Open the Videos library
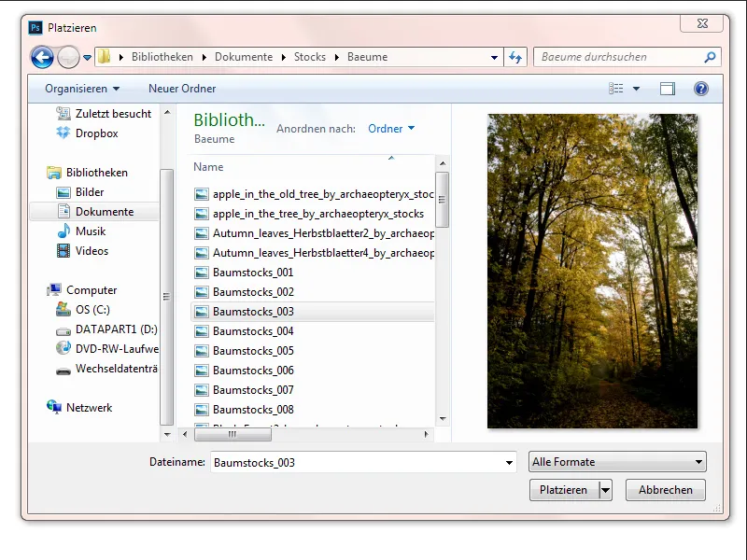Viewport: 747px width, 560px height. pos(82,251)
